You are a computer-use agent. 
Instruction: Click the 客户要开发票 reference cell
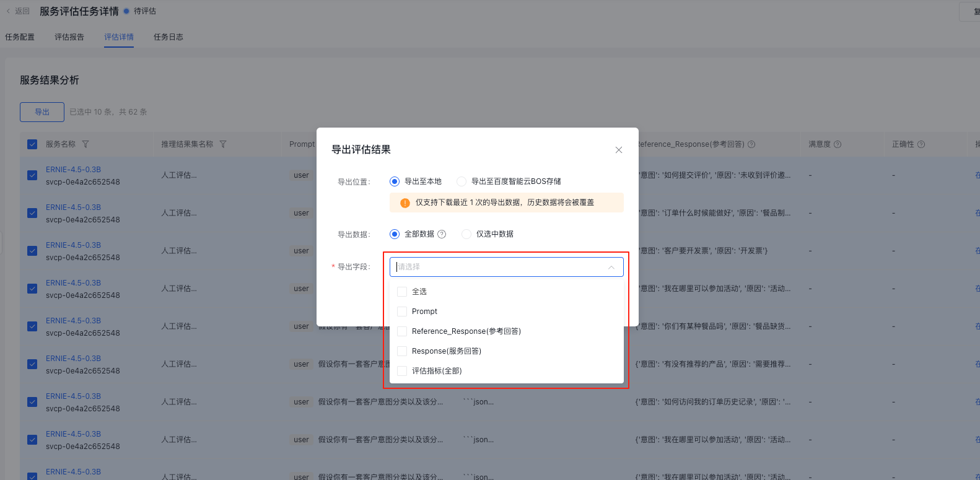pos(702,251)
